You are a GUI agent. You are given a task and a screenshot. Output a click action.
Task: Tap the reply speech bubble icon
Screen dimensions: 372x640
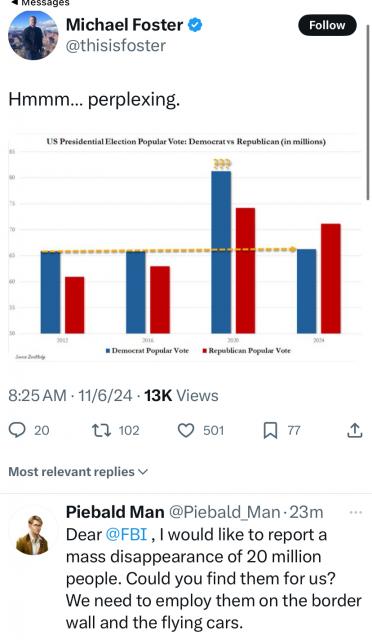point(17,430)
